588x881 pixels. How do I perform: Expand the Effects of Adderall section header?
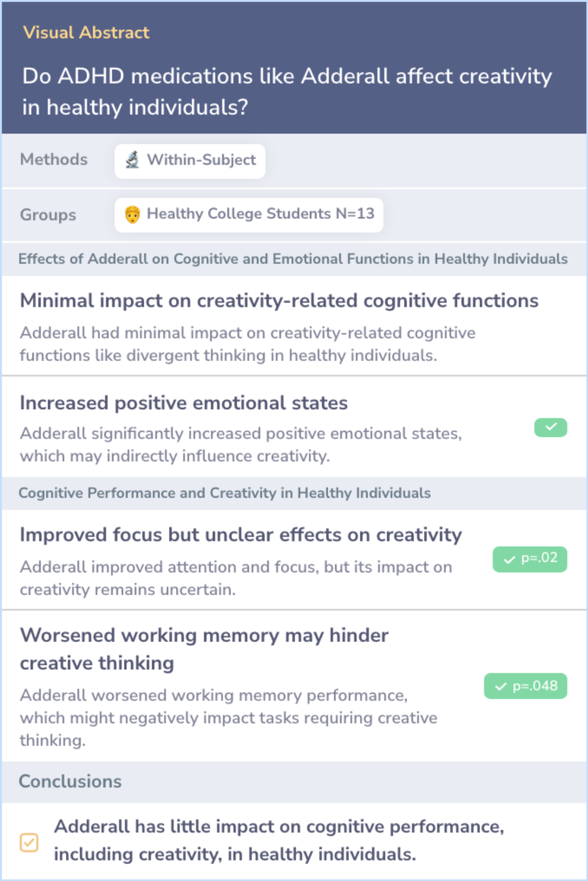pyautogui.click(x=293, y=259)
